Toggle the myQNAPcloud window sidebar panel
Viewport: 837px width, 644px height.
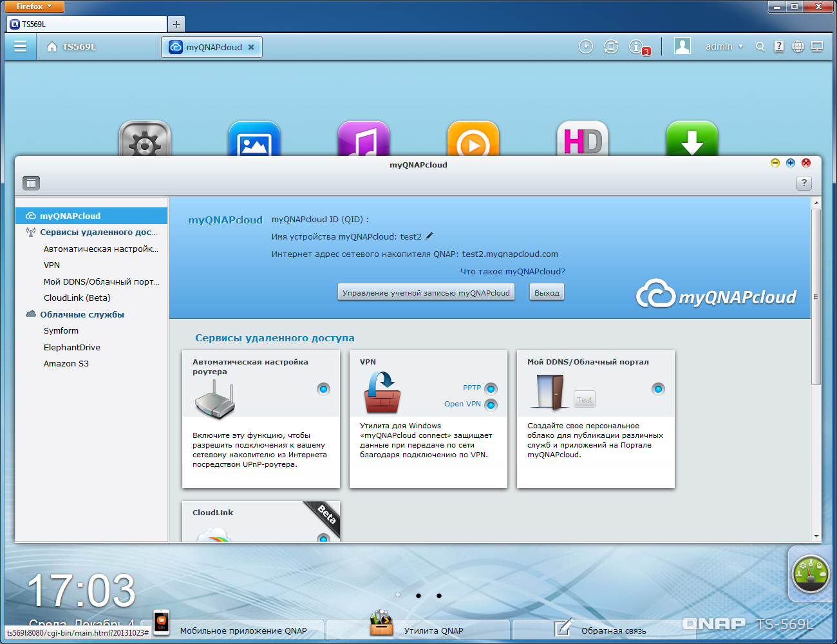click(32, 183)
